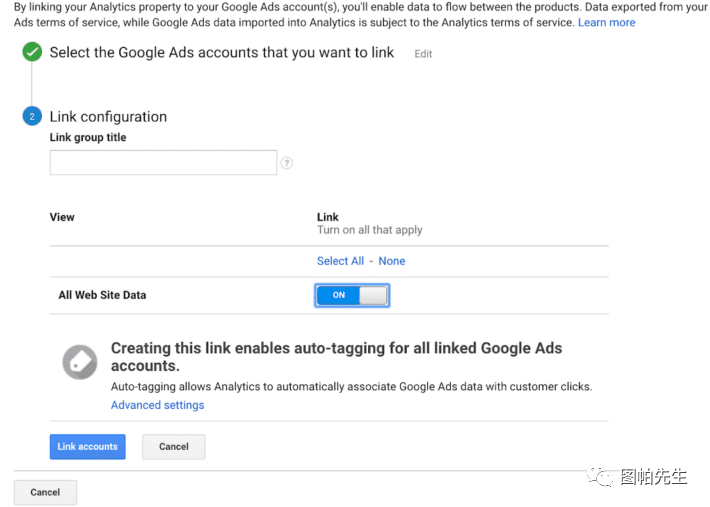The height and width of the screenshot is (507, 710).
Task: Click the green checkmark step-one icon
Action: [x=32, y=52]
